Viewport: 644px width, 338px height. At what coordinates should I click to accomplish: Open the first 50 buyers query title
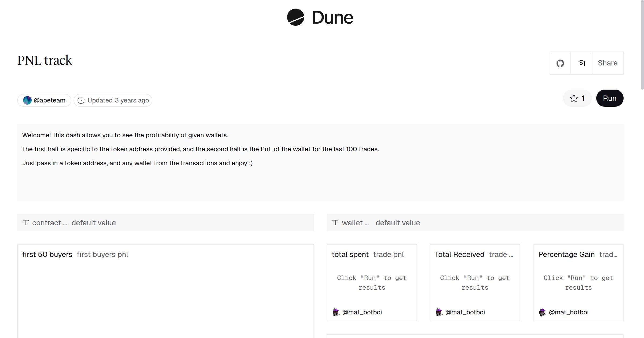47,255
